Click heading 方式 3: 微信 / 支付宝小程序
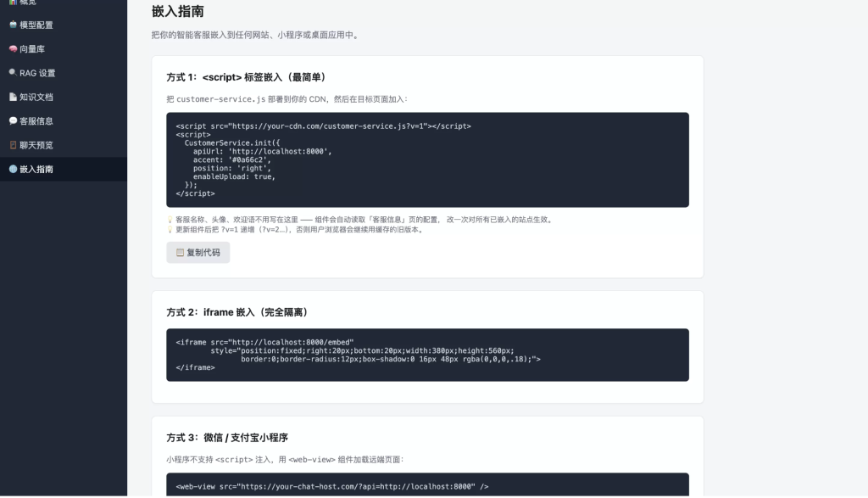Screen dimensions: 868x498 point(227,438)
